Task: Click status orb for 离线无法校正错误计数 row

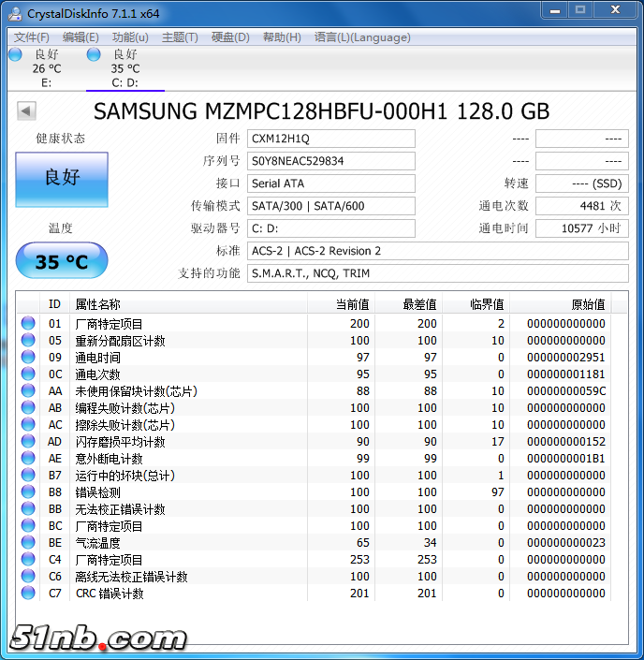Action: [28, 576]
